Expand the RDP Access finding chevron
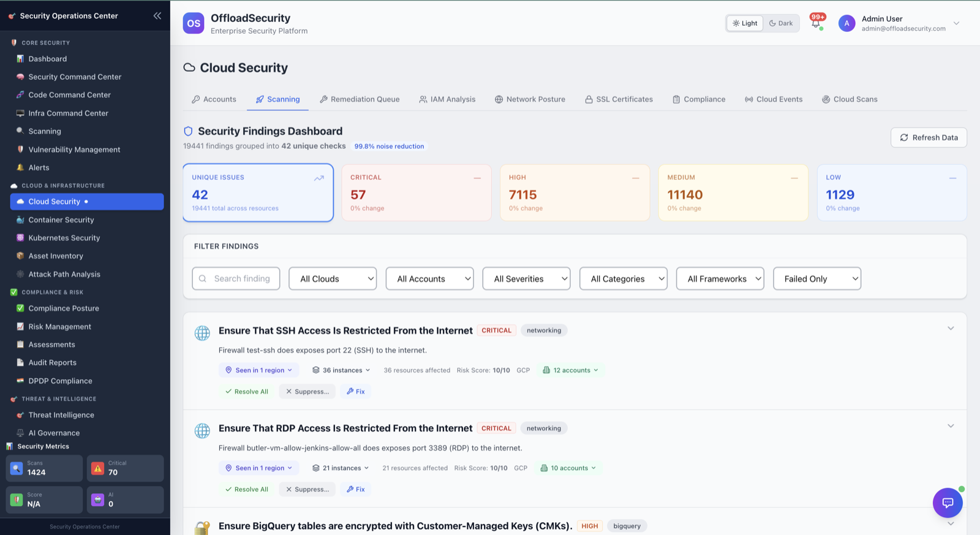 coord(951,426)
